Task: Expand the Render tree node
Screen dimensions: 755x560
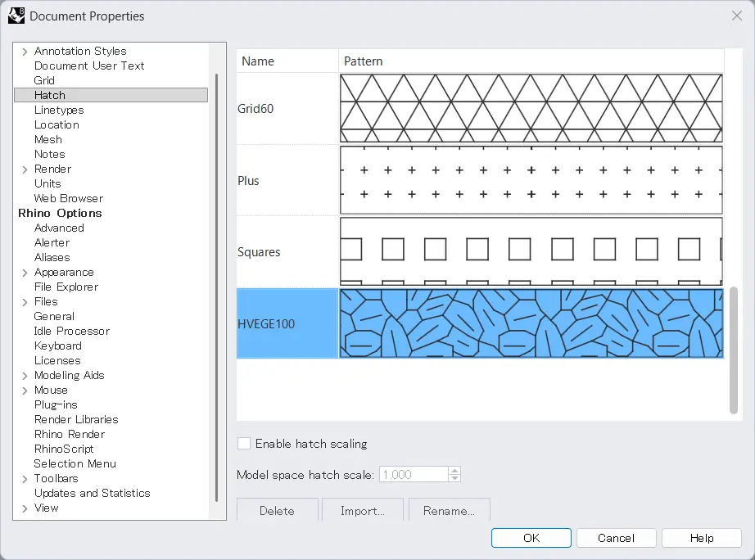Action: 25,169
